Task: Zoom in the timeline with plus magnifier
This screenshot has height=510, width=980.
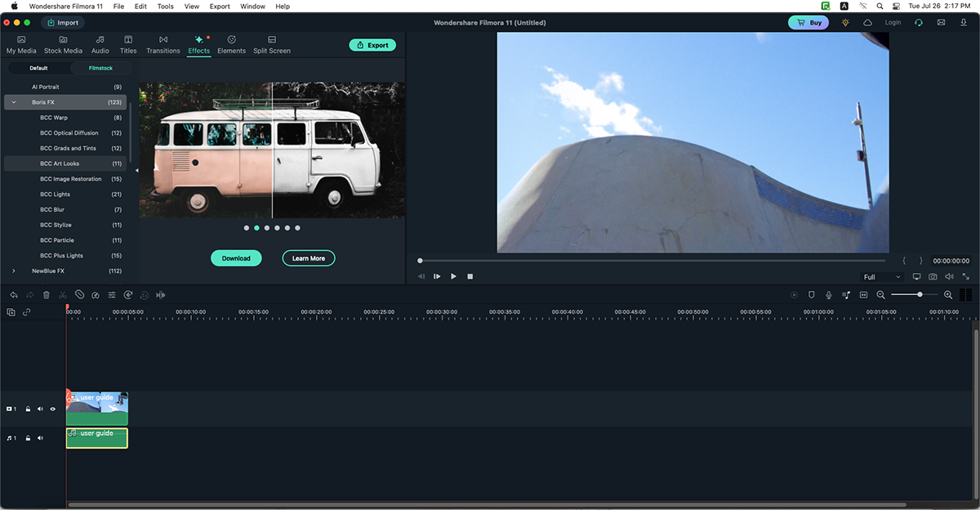Action: [948, 294]
